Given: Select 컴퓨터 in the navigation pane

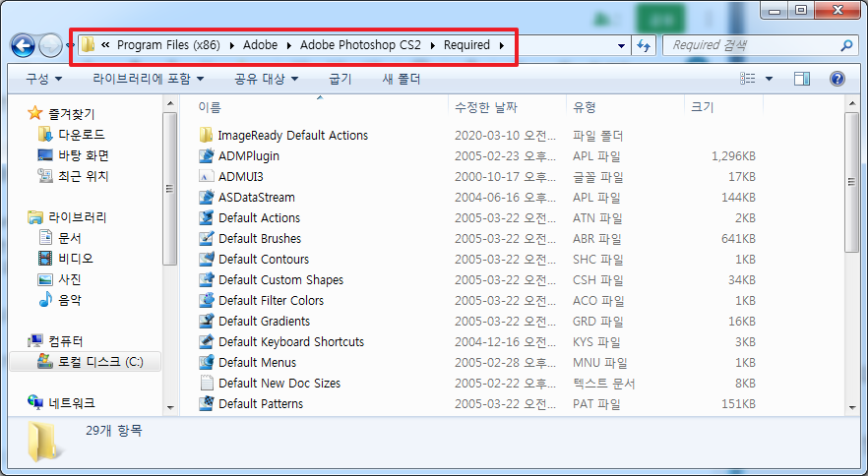Looking at the screenshot, I should coord(66,341).
